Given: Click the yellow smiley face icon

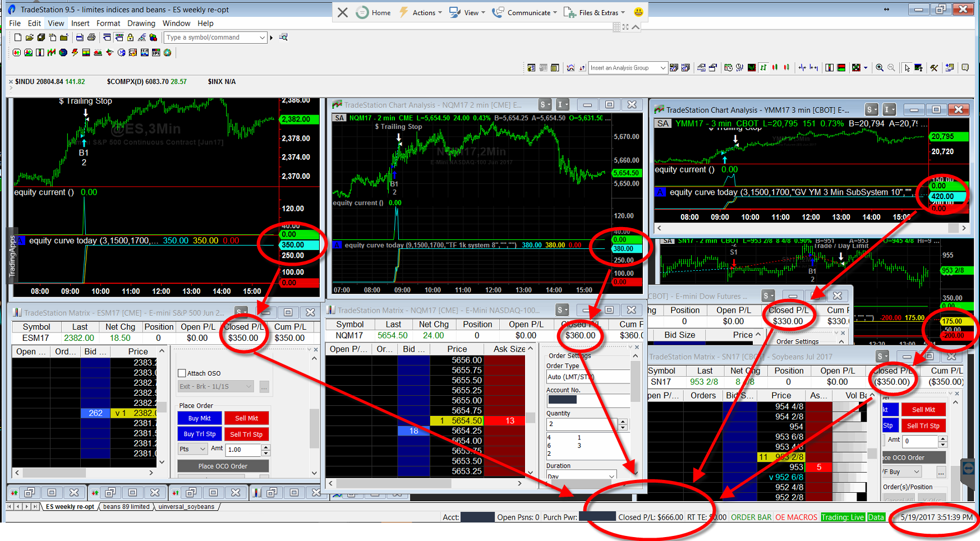Looking at the screenshot, I should pos(638,12).
